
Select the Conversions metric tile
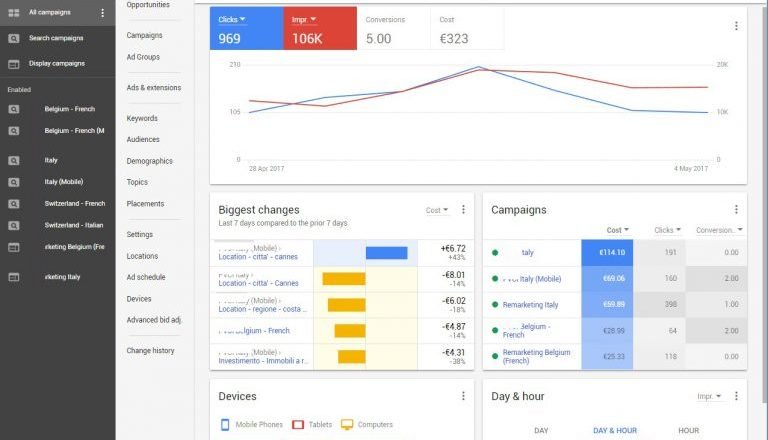394,28
